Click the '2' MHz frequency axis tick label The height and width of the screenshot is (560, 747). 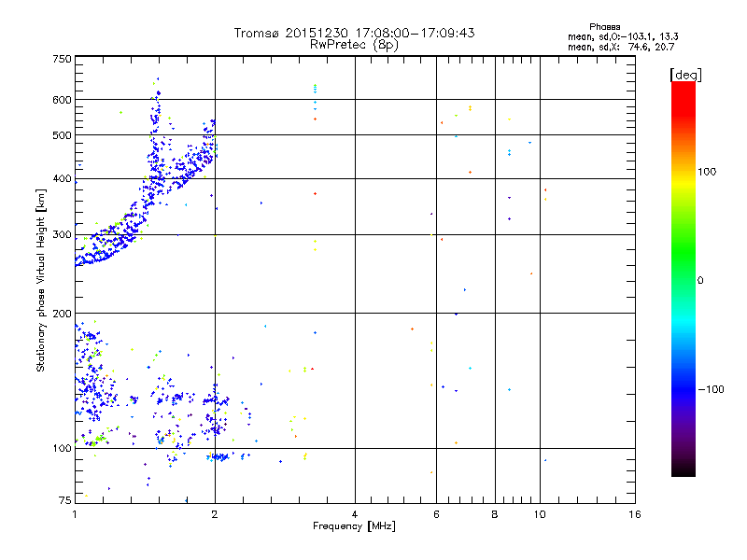[215, 514]
